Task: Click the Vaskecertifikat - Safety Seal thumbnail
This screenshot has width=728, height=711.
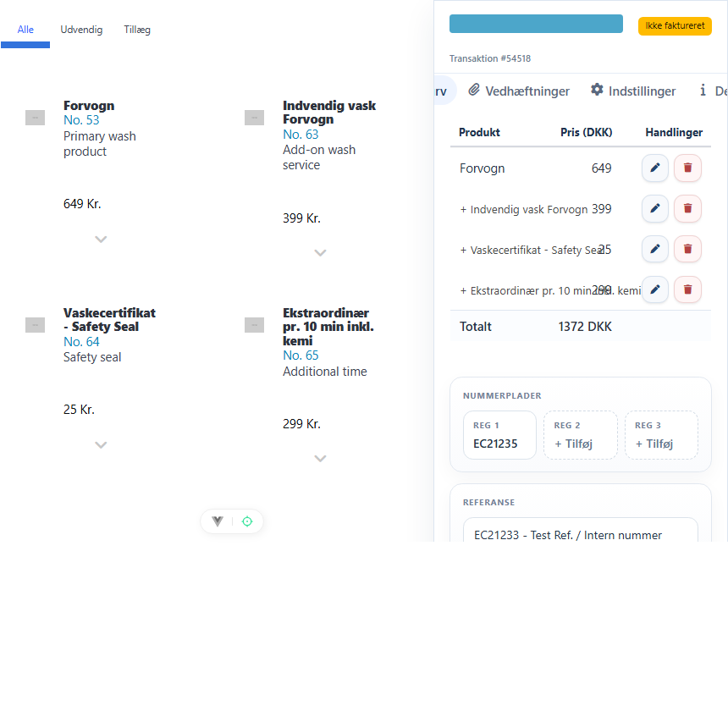Action: [35, 325]
